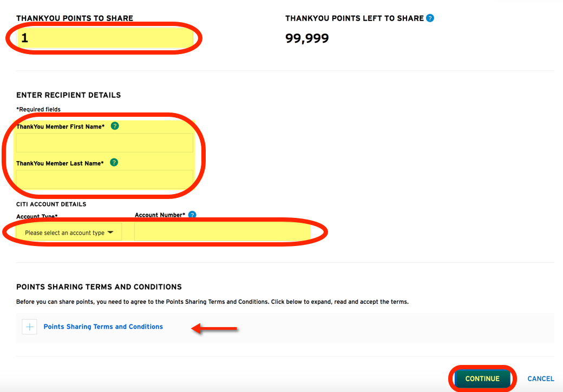Click the Account Number text field
Screen dimensions: 563x392
[x=222, y=232]
